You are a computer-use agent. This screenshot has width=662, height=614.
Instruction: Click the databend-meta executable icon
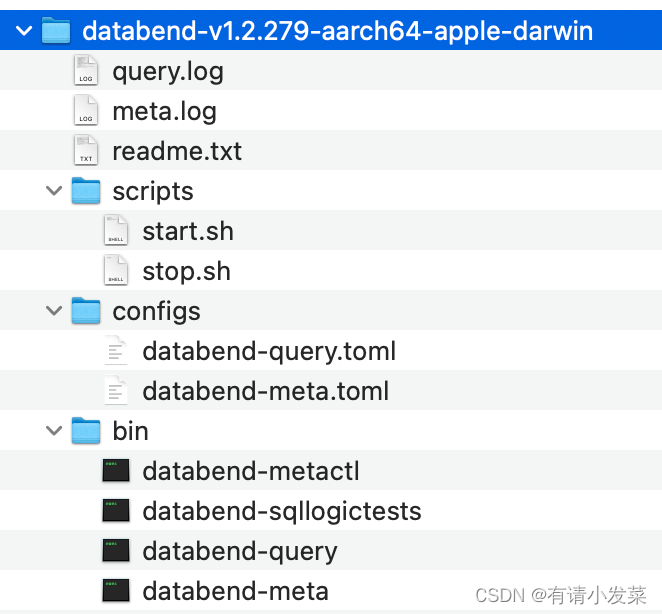coord(116,591)
